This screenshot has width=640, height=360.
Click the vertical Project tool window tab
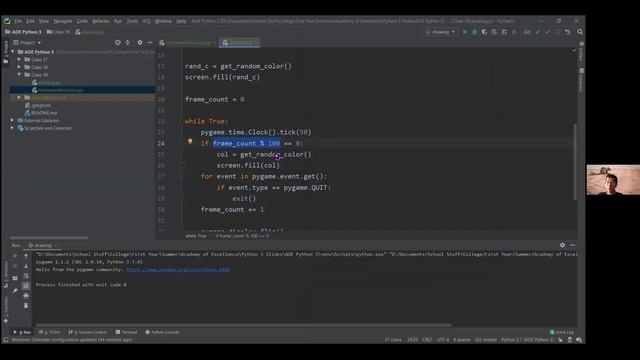(x=6, y=52)
